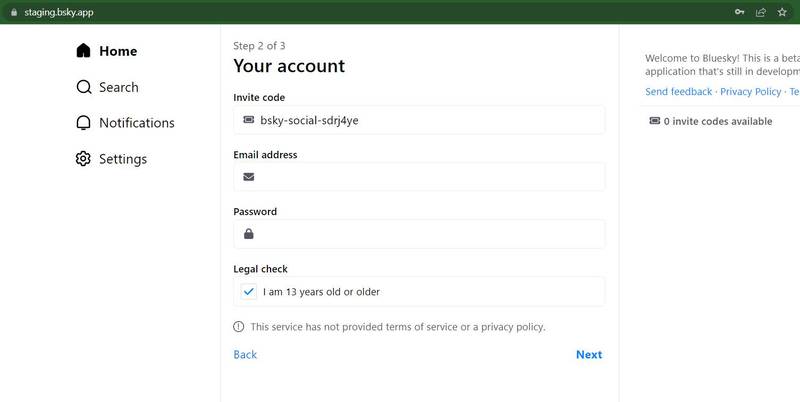
Task: Click the 'I am 13 years old or older' label
Action: pyautogui.click(x=321, y=292)
